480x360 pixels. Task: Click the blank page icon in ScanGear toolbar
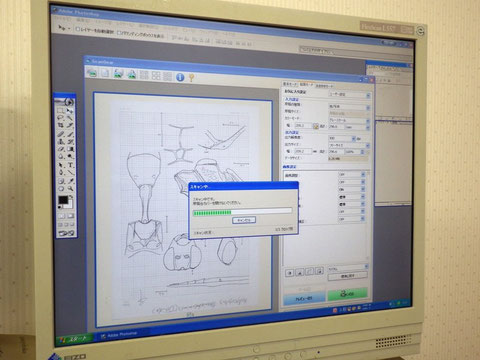pyautogui.click(x=105, y=73)
